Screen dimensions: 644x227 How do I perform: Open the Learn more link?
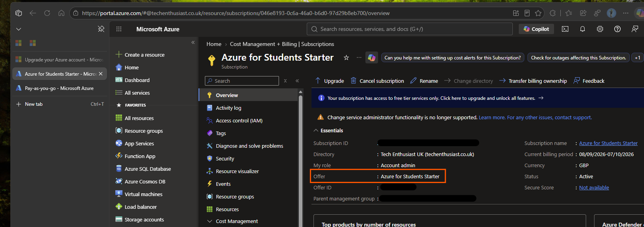[x=492, y=117]
